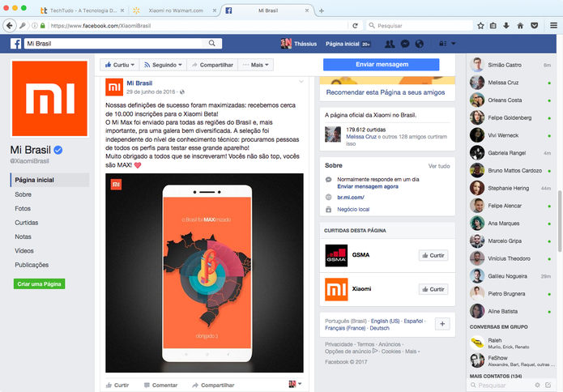
Task: Open the post options chevron on the Mi Brasil post
Action: tap(301, 82)
